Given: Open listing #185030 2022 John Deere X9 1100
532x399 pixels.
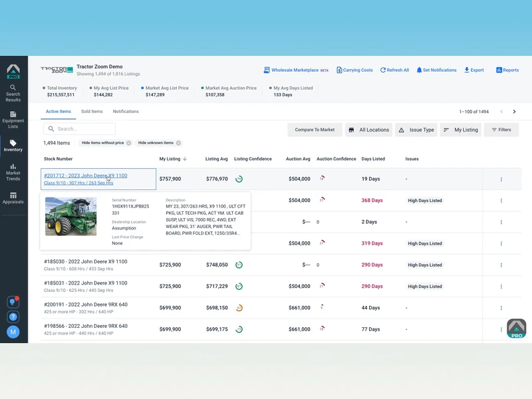Looking at the screenshot, I should (86, 261).
